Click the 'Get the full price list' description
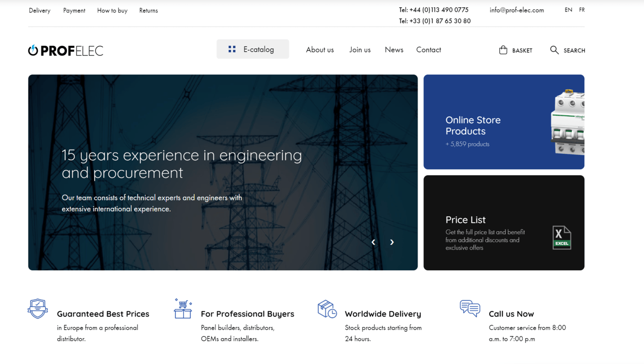 click(x=485, y=240)
